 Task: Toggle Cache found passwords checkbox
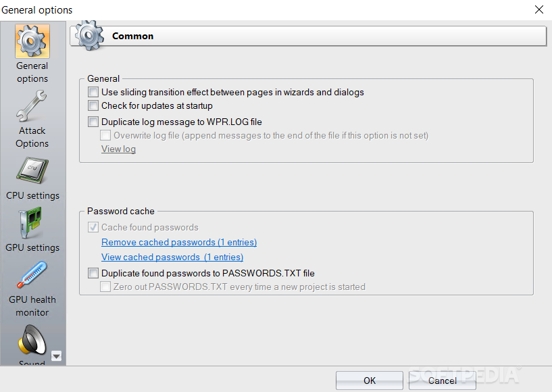point(93,227)
